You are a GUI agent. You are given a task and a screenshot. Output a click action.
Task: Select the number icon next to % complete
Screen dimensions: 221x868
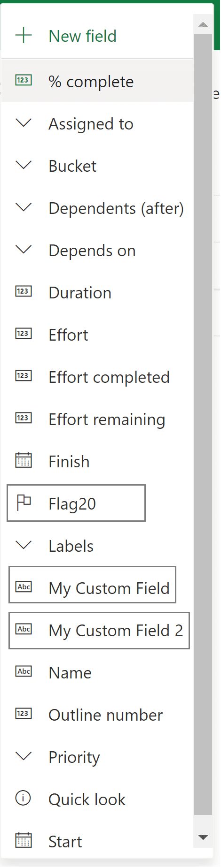[x=24, y=80]
